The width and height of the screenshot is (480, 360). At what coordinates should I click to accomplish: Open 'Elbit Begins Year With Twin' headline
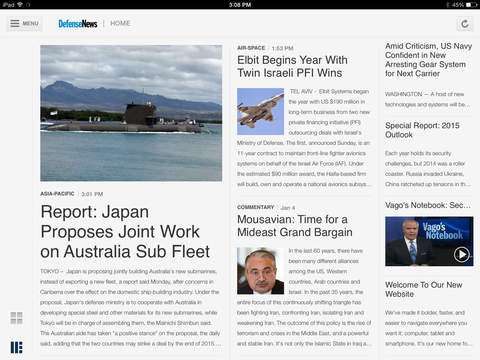(292, 66)
